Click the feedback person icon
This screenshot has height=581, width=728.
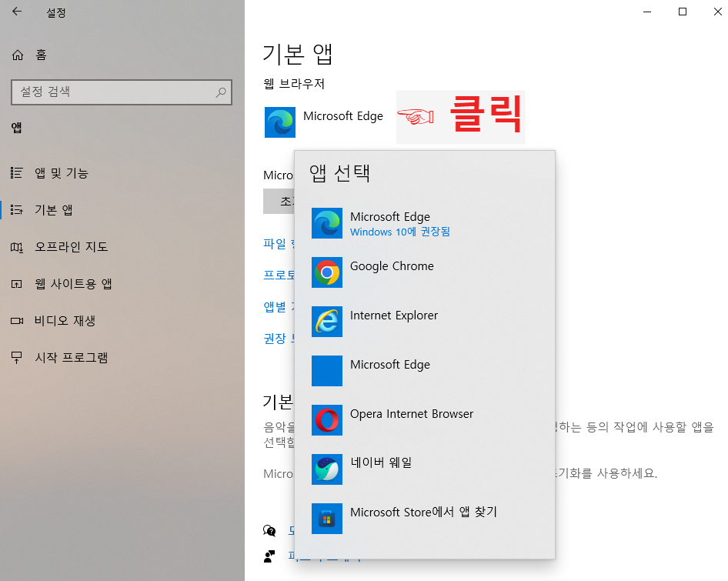(269, 556)
